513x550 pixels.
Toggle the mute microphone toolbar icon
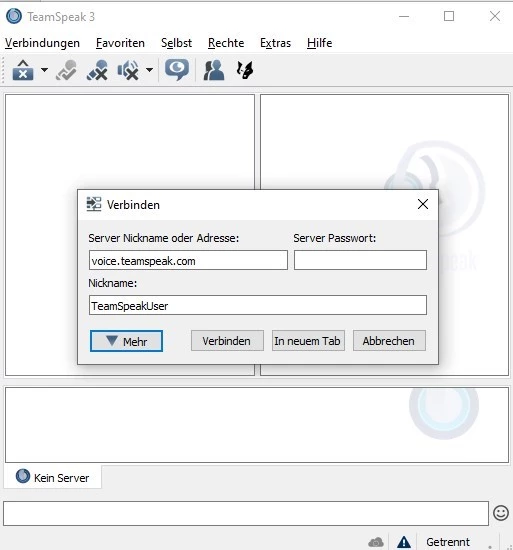click(97, 70)
